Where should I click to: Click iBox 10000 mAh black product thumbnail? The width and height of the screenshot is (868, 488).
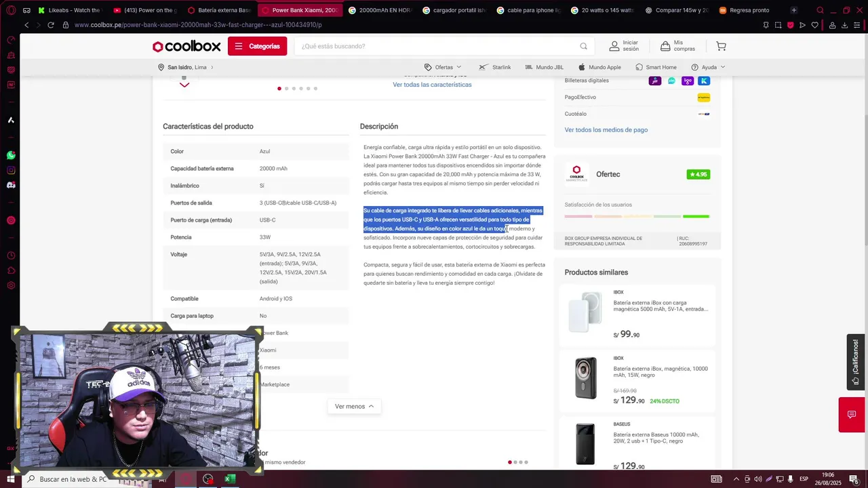tap(586, 378)
